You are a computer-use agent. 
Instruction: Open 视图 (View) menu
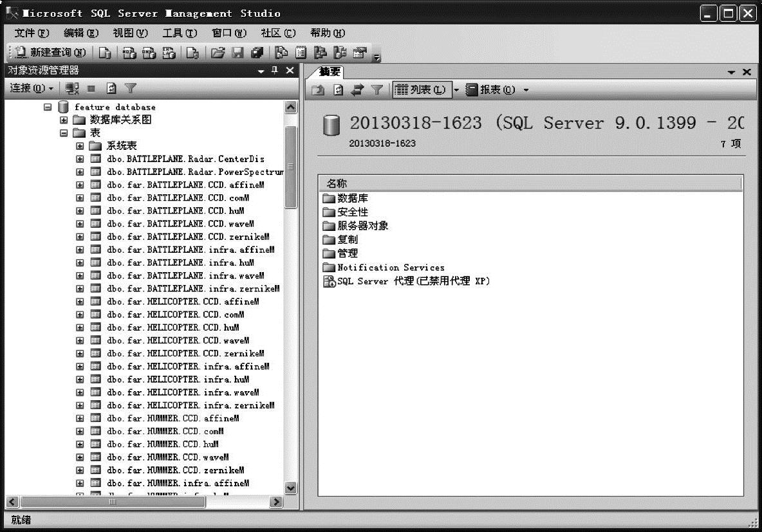pos(130,33)
